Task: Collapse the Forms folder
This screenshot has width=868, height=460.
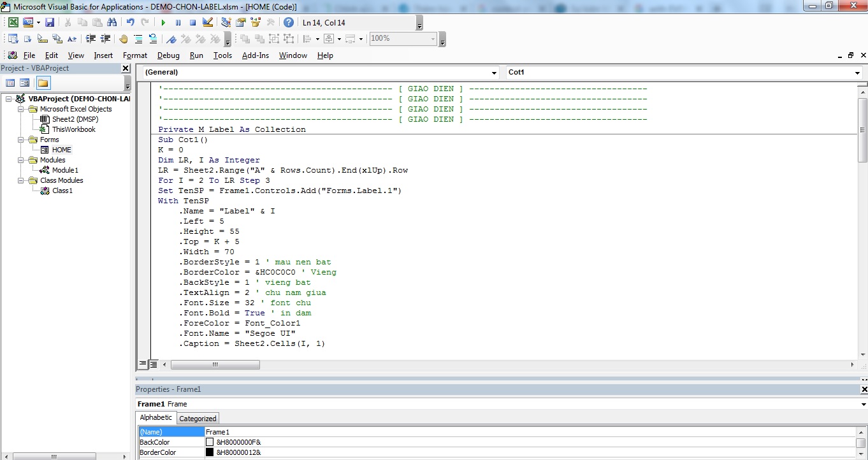Action: coord(20,140)
